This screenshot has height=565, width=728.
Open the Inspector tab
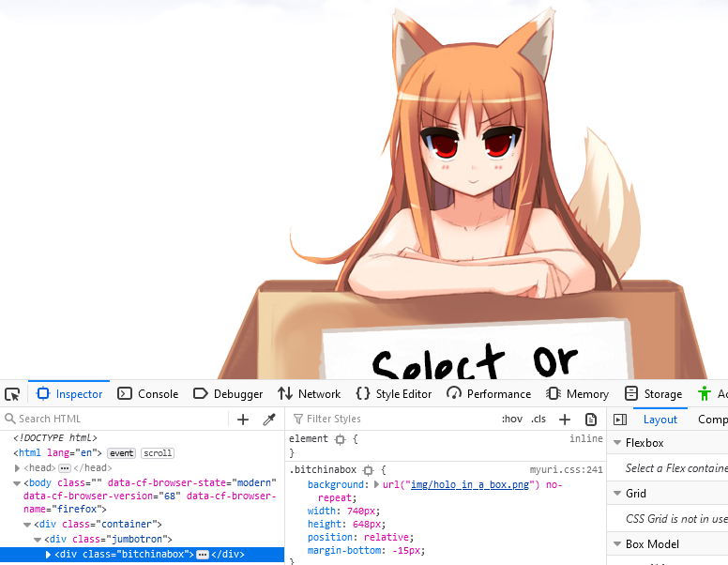69,394
